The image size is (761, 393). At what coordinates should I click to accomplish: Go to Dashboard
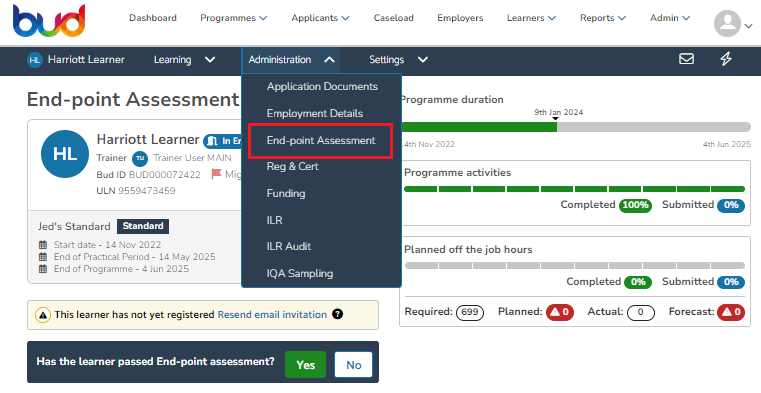tap(153, 18)
